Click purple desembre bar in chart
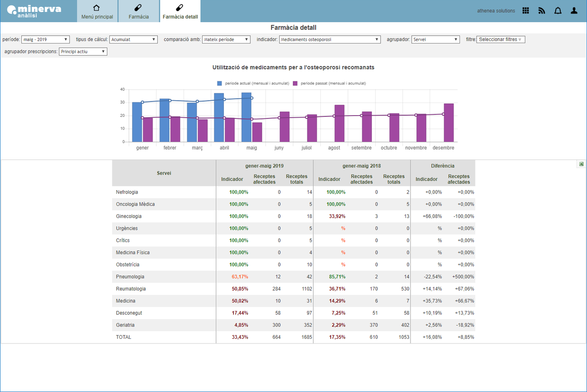This screenshot has height=392, width=587. coord(449,123)
